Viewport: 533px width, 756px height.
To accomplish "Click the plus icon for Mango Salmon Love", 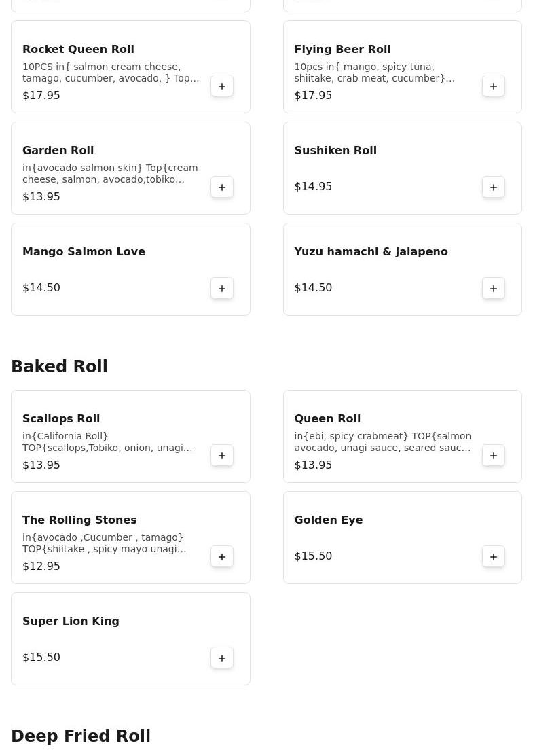I will coord(222,289).
